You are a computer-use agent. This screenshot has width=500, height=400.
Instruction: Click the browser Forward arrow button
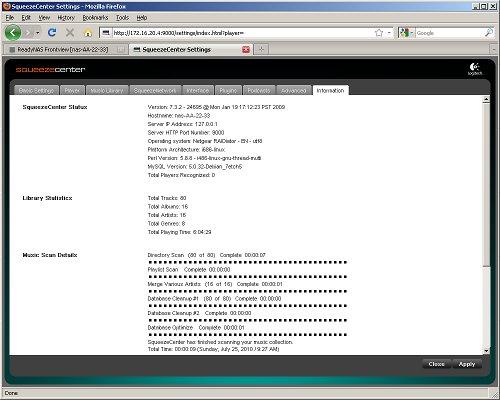pyautogui.click(x=29, y=33)
